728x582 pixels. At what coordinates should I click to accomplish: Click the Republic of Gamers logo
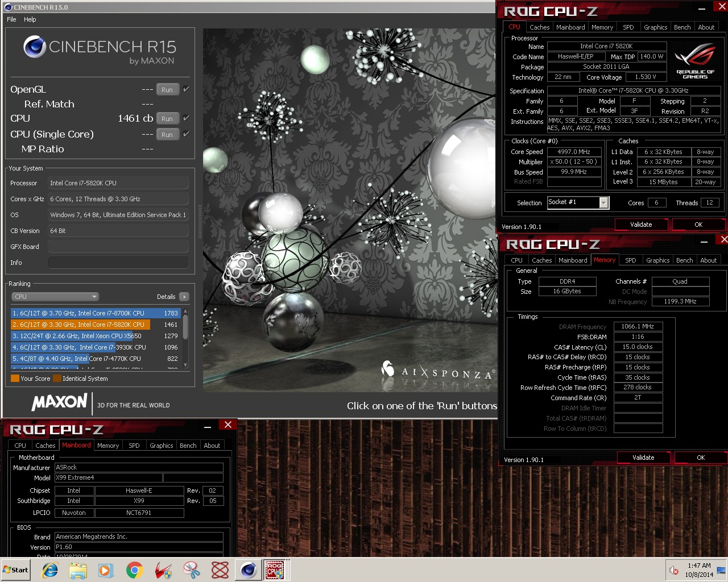[695, 62]
